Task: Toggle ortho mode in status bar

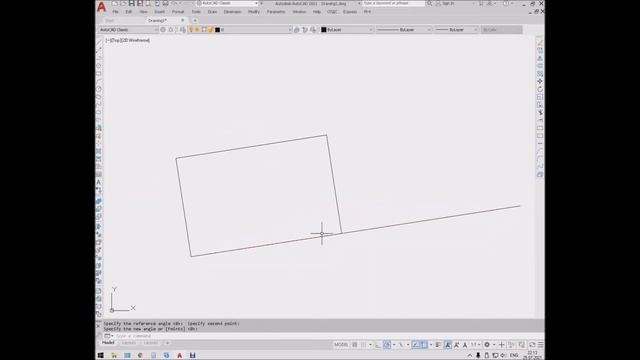Action: pyautogui.click(x=378, y=345)
